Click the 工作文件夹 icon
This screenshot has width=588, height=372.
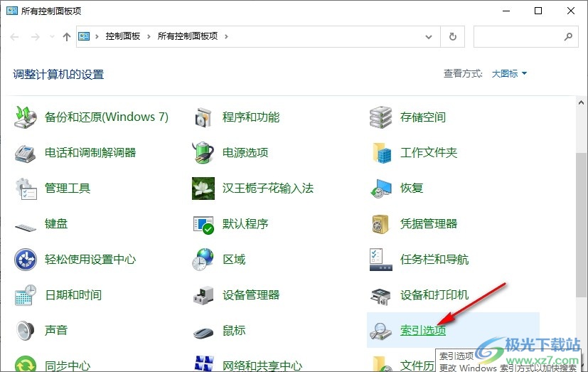click(382, 153)
